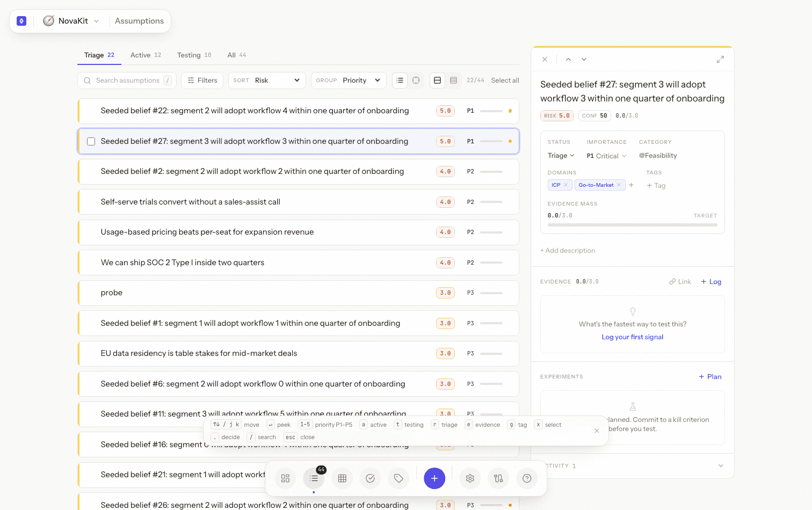The height and width of the screenshot is (510, 812).
Task: Click the lightbulb icon in evidence box
Action: tap(633, 311)
